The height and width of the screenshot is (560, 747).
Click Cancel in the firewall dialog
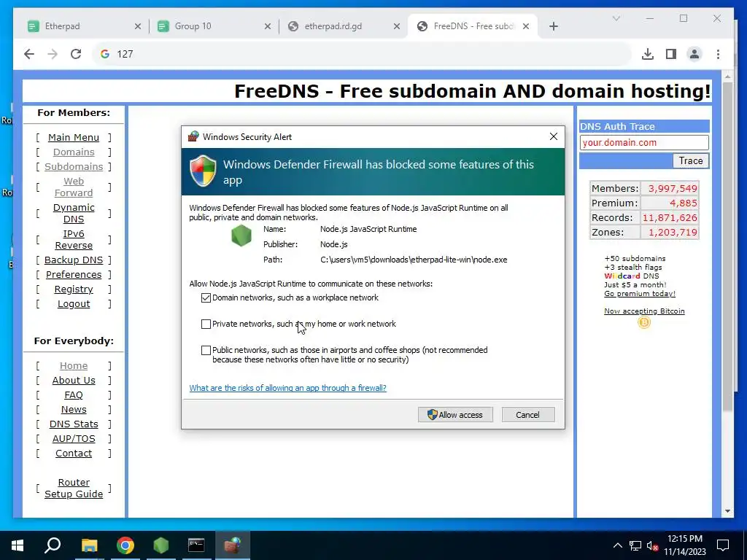(x=528, y=415)
